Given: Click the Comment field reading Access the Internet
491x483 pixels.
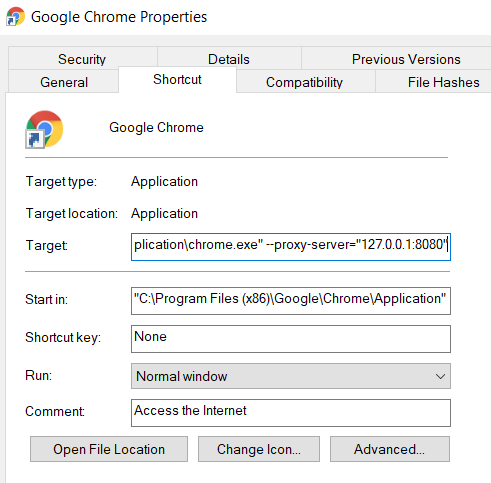Looking at the screenshot, I should 291,413.
